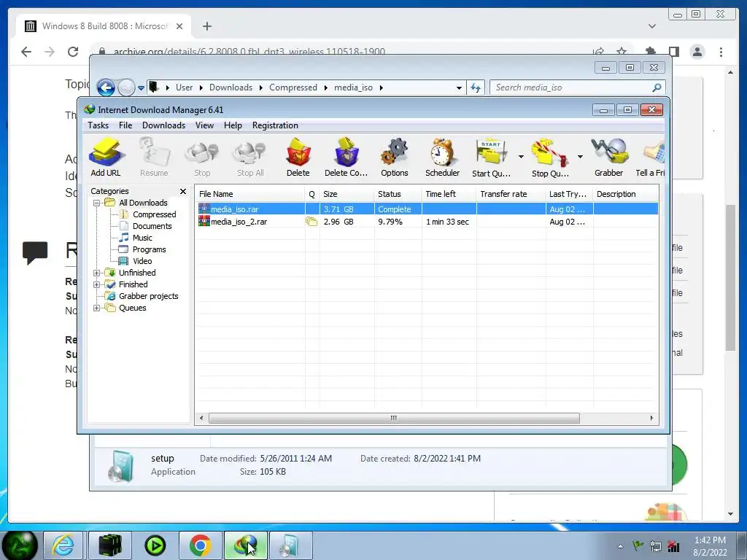The height and width of the screenshot is (560, 747).
Task: Close the Categories panel
Action: (183, 191)
